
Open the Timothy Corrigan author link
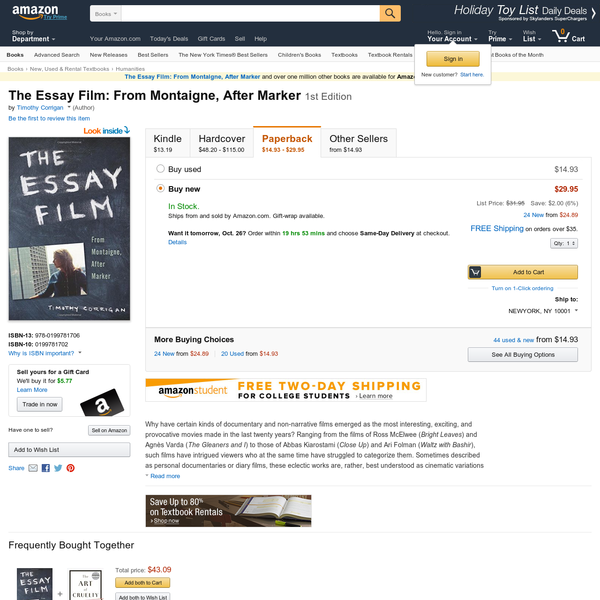40,108
